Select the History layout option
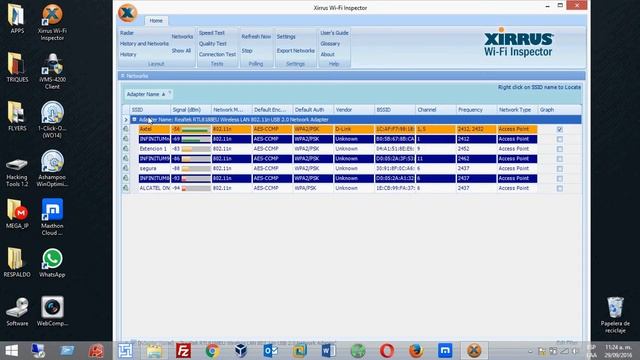Image resolution: width=640 pixels, height=360 pixels. coord(128,54)
